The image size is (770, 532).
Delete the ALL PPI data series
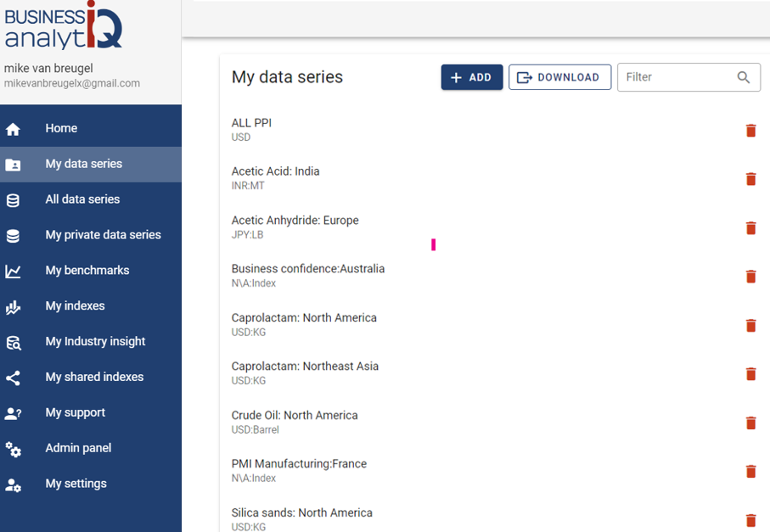(750, 131)
